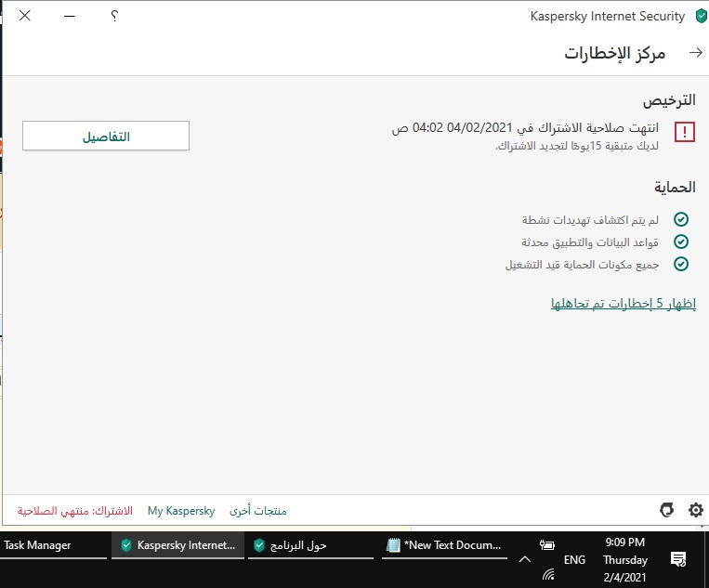The image size is (709, 588).
Task: Expand the hidden system tray icons chevron
Action: click(x=524, y=559)
